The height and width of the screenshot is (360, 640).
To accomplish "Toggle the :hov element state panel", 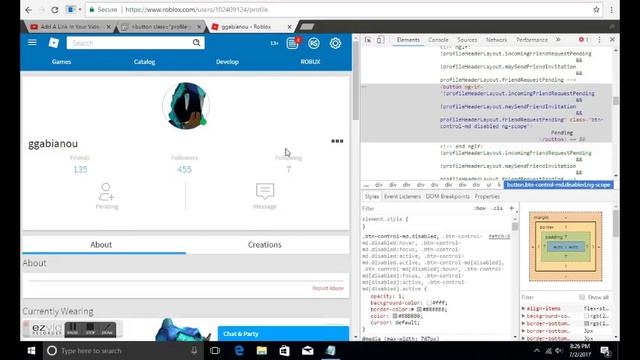I will click(480, 208).
